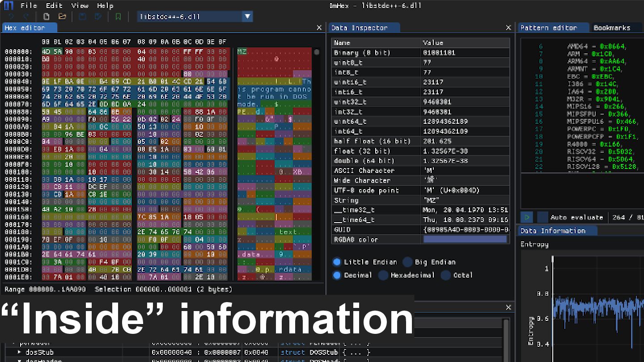644x362 pixels.
Task: Switch to the Bookmarks tab
Action: point(611,28)
